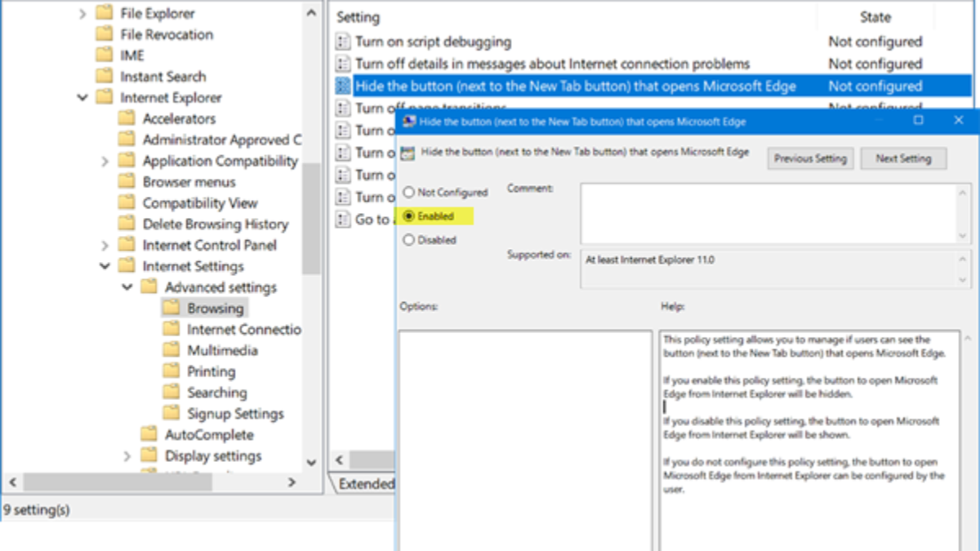Viewport: 980px width, 551px height.
Task: Select the Advanced settings tree label
Action: pos(221,287)
